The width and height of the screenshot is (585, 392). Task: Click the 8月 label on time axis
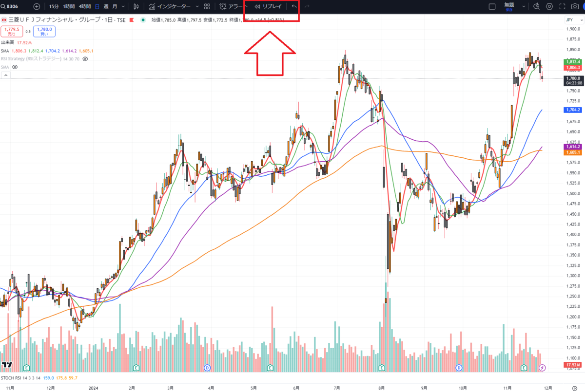pyautogui.click(x=382, y=388)
